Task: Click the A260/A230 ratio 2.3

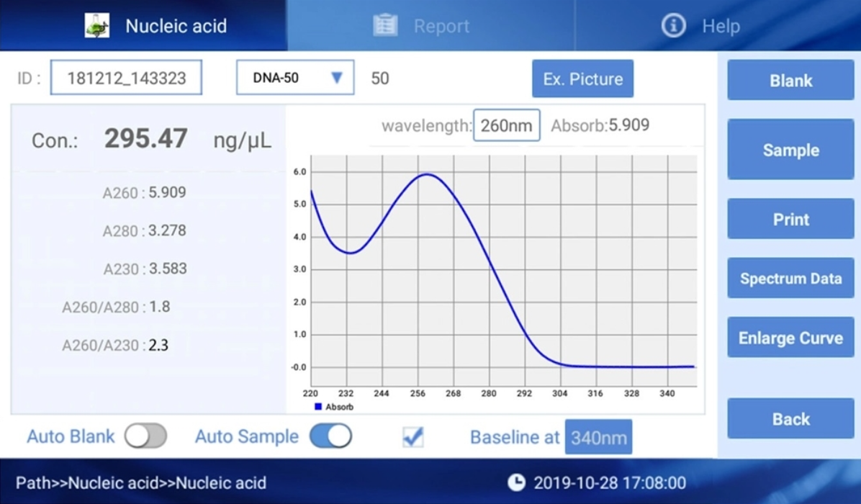Action: tap(158, 345)
